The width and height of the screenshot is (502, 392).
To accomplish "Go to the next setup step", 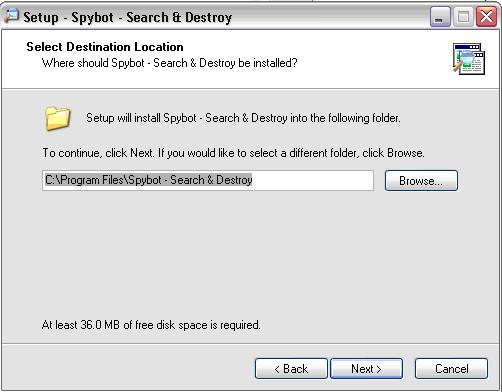I will click(366, 369).
